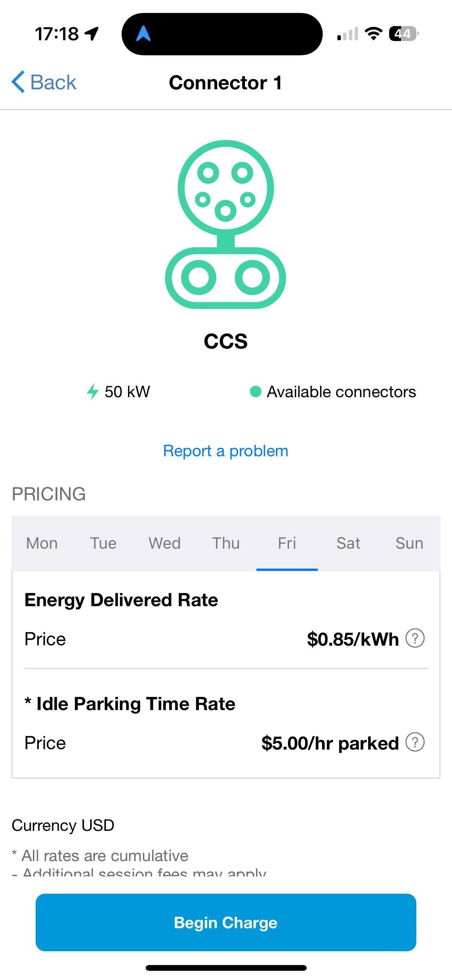Go back using the Back button
Viewport: 452px width, 980px height.
pyautogui.click(x=44, y=82)
